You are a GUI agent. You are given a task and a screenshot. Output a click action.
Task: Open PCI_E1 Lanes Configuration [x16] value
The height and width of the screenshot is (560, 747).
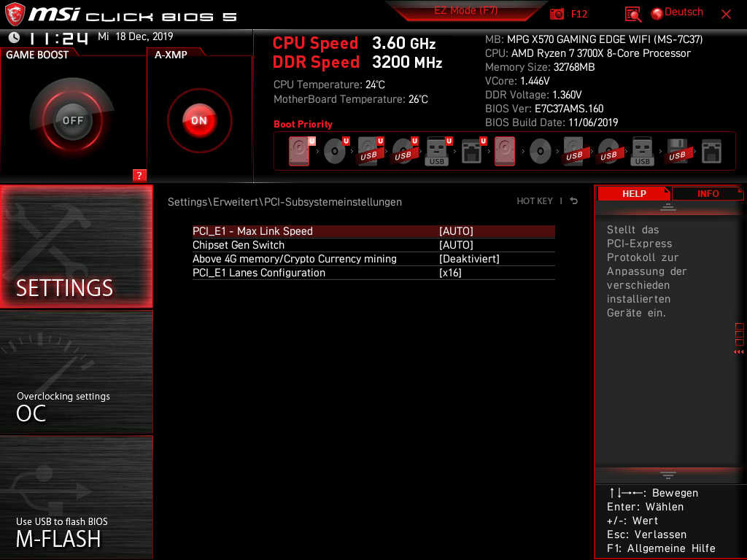tap(450, 273)
